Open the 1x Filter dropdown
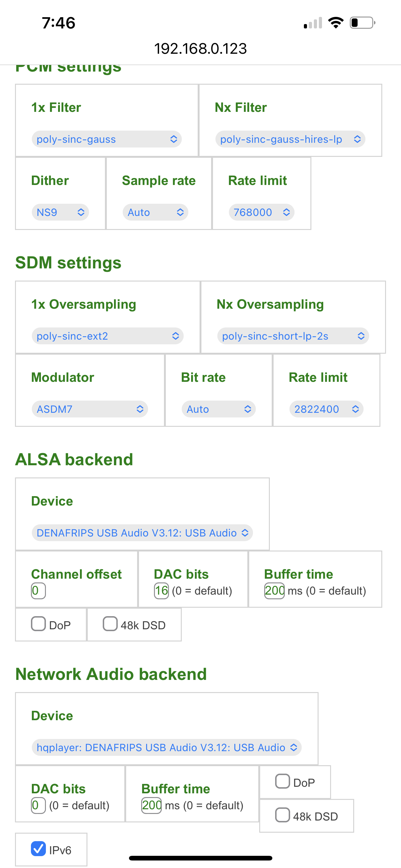Viewport: 401px width, 868px height. click(106, 139)
